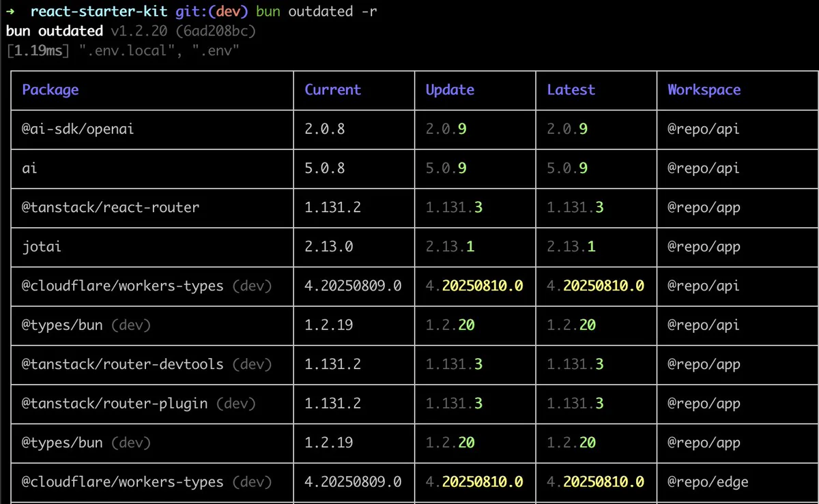Select current version 2.0.8 of @ai-sdk/openai

point(325,129)
